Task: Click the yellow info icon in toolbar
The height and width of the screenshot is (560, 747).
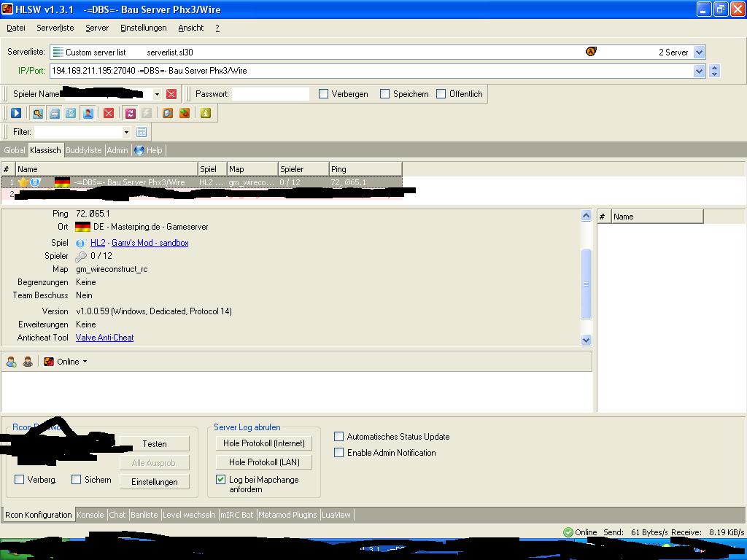Action: click(x=206, y=113)
